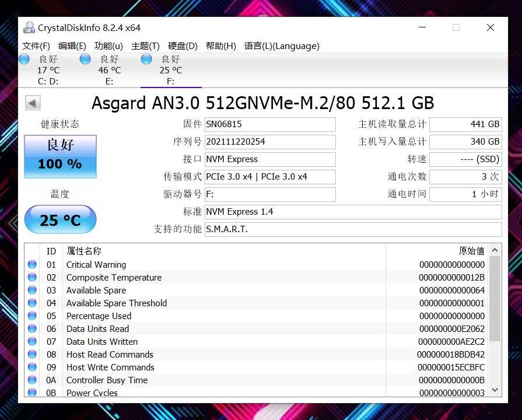Click the 25 °C temperature button
The height and width of the screenshot is (420, 522).
tap(60, 219)
